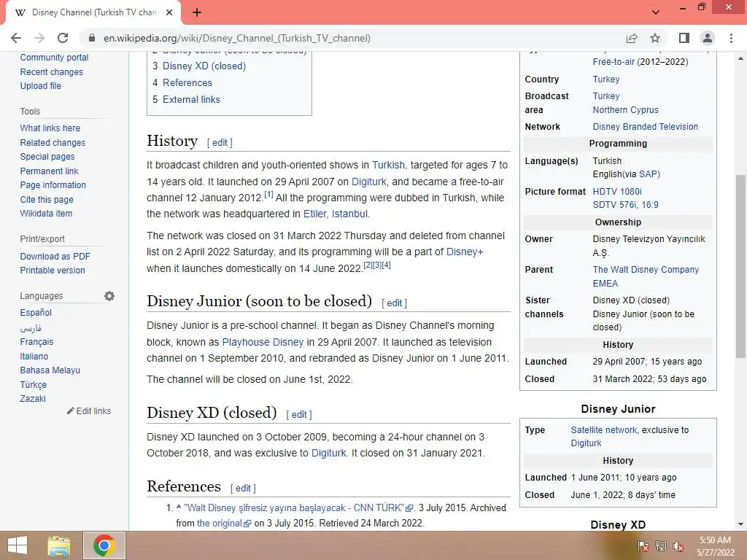Go back to the previous page
Viewport: 747px width, 560px height.
16,38
